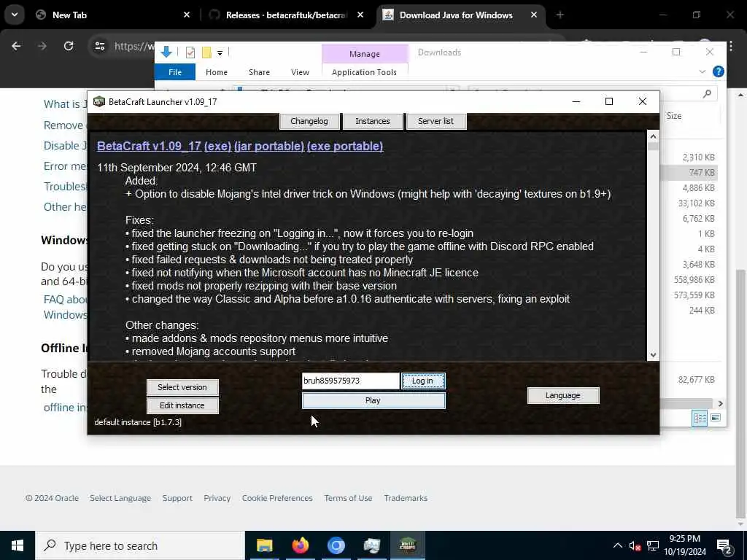Click the Support footer link

pos(177,498)
